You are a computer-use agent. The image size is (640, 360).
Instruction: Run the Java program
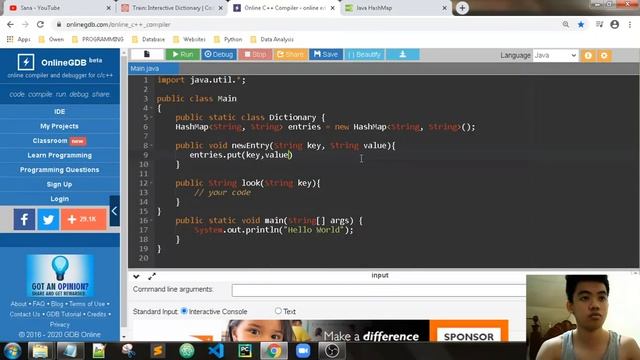(182, 54)
